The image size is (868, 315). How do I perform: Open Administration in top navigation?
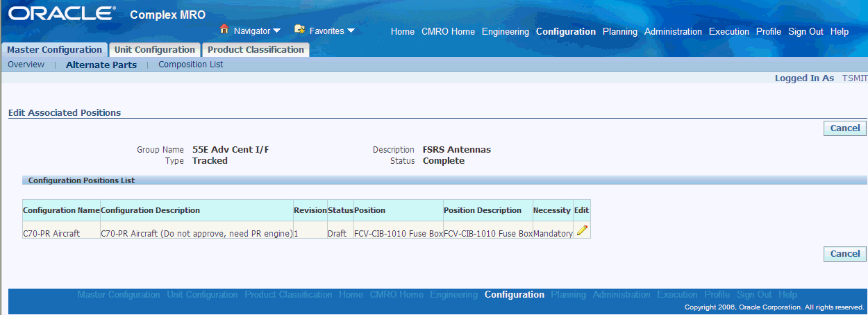point(674,32)
